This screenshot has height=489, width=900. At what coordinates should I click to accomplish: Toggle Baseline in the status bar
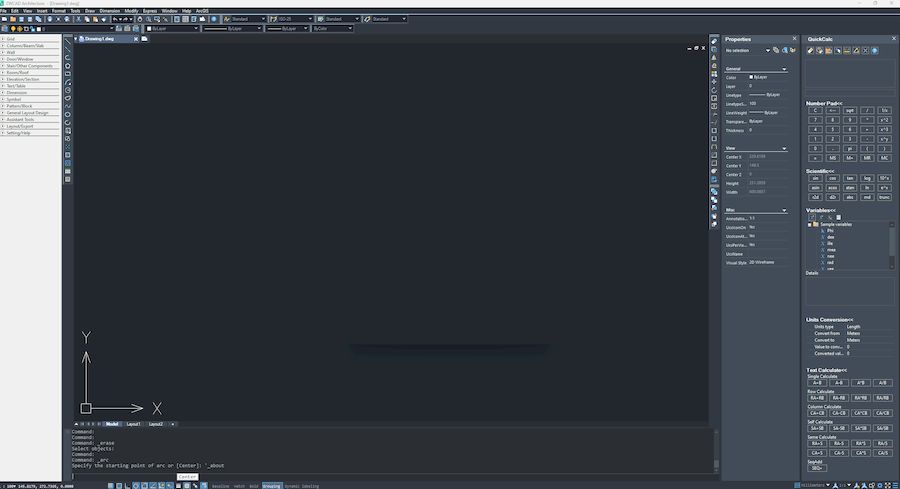220,486
